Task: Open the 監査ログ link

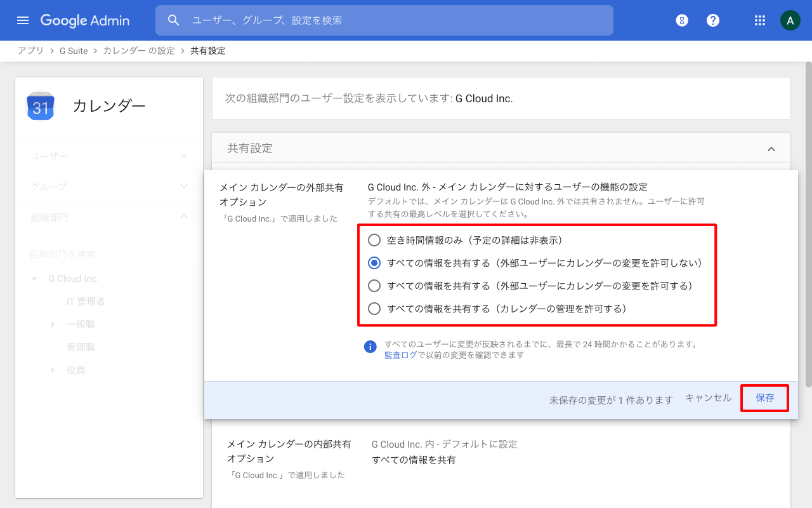Action: 401,355
